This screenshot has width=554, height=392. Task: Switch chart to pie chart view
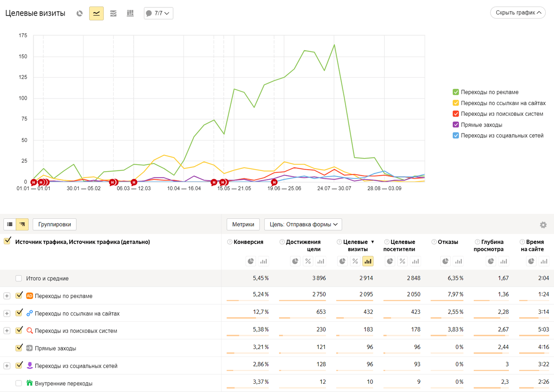[79, 13]
